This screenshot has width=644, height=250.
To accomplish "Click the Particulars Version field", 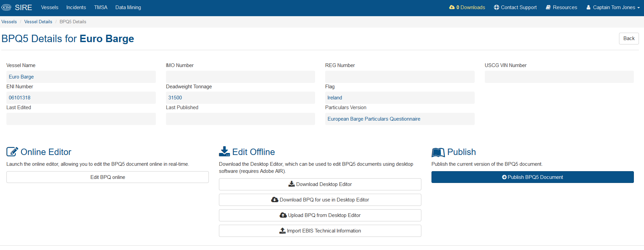I will pos(400,119).
